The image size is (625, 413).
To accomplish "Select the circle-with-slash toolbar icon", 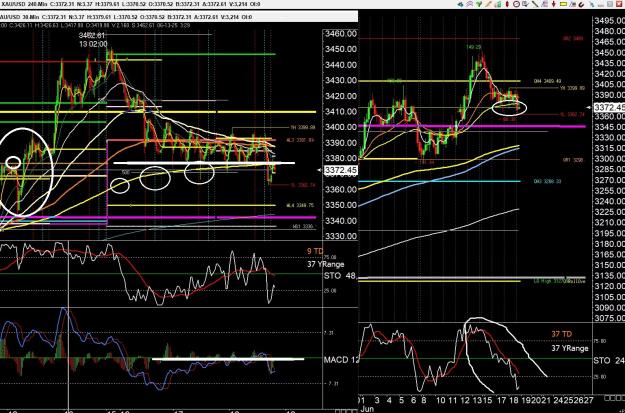I will tap(516, 4).
